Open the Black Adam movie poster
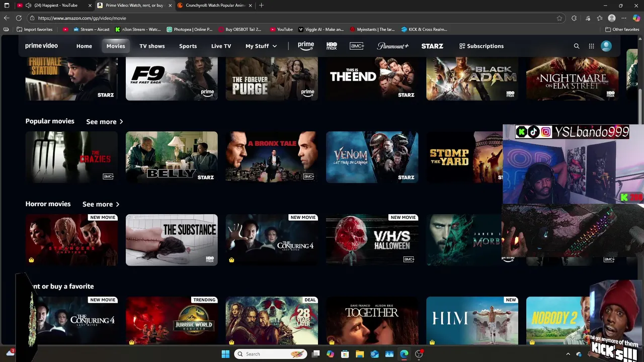Viewport: 644px width, 362px height. (x=472, y=78)
